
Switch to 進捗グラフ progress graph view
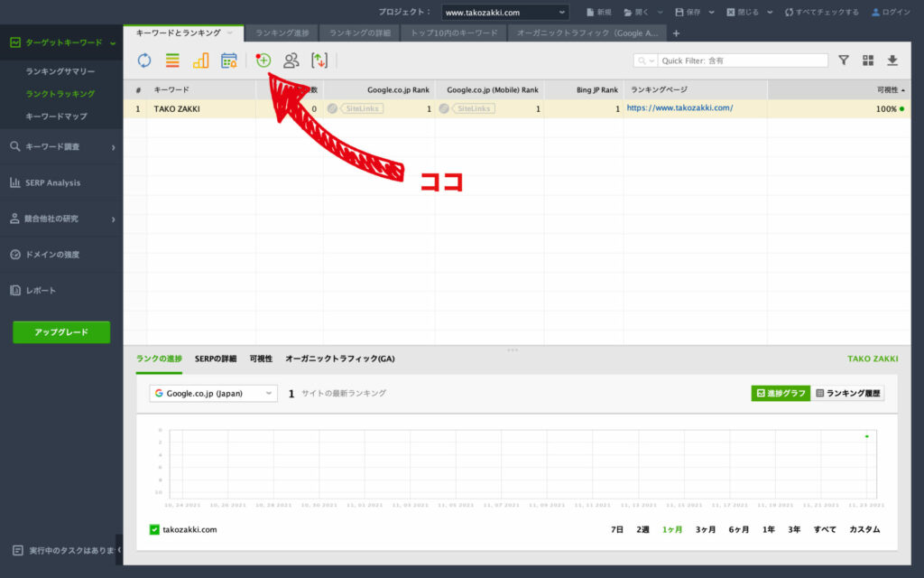(x=781, y=393)
